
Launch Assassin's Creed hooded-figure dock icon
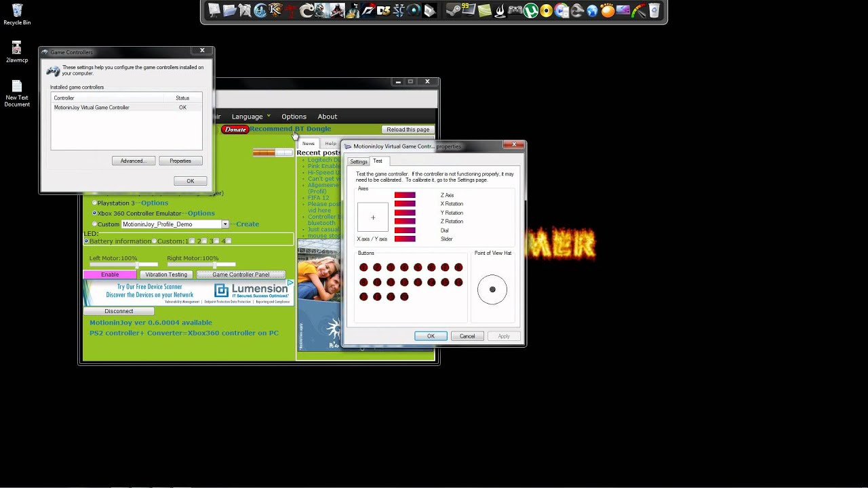click(x=338, y=10)
